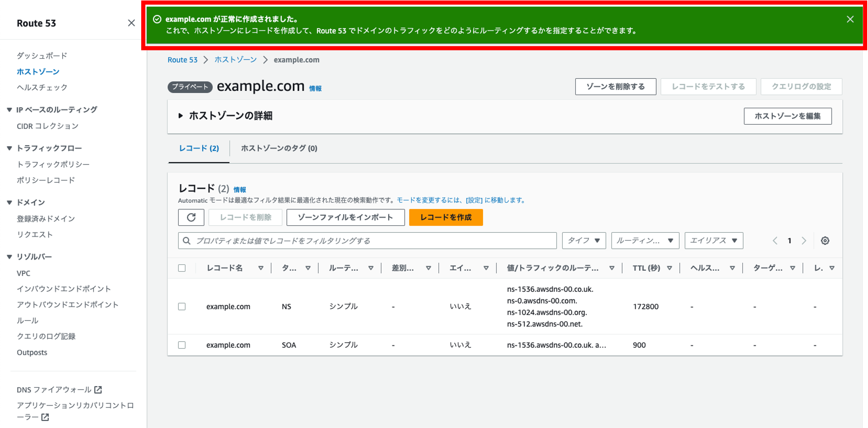Sort the タ... type column arrow
Viewport: 868px width, 428px height.
point(308,268)
